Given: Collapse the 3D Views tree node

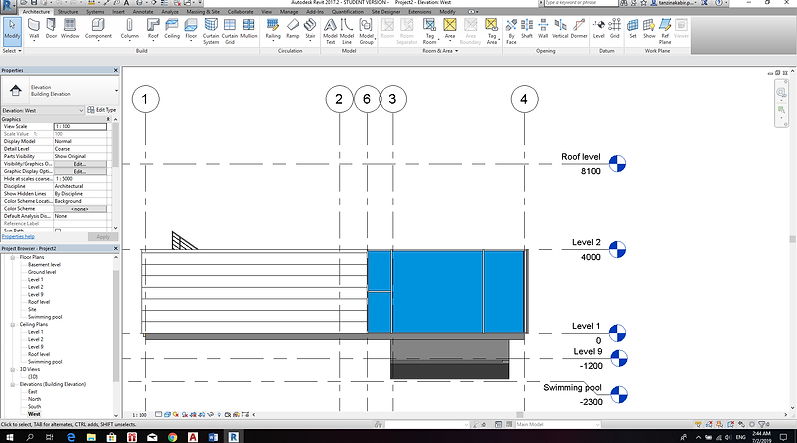Looking at the screenshot, I should (13, 369).
